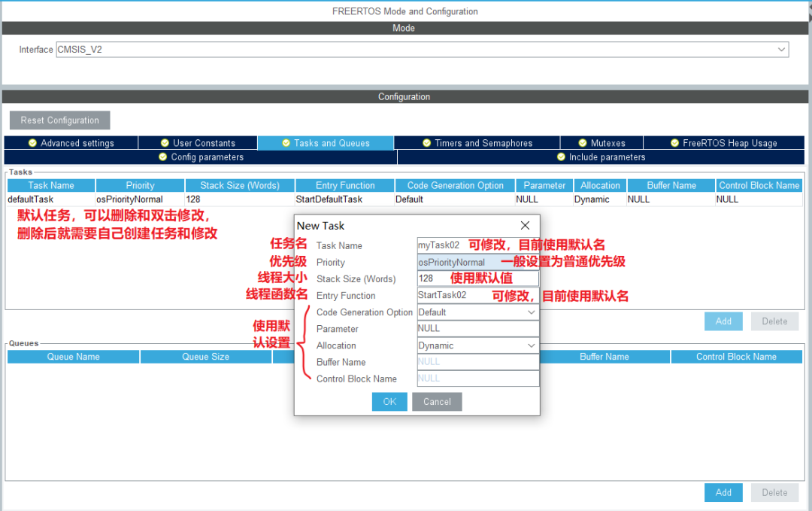Open the Timers and Semaphores tab
The image size is (812, 511).
(x=477, y=143)
